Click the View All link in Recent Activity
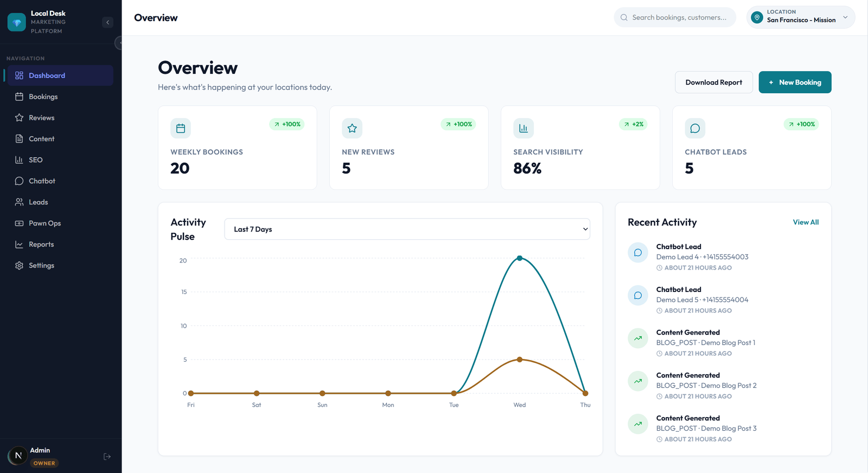 [x=806, y=222]
